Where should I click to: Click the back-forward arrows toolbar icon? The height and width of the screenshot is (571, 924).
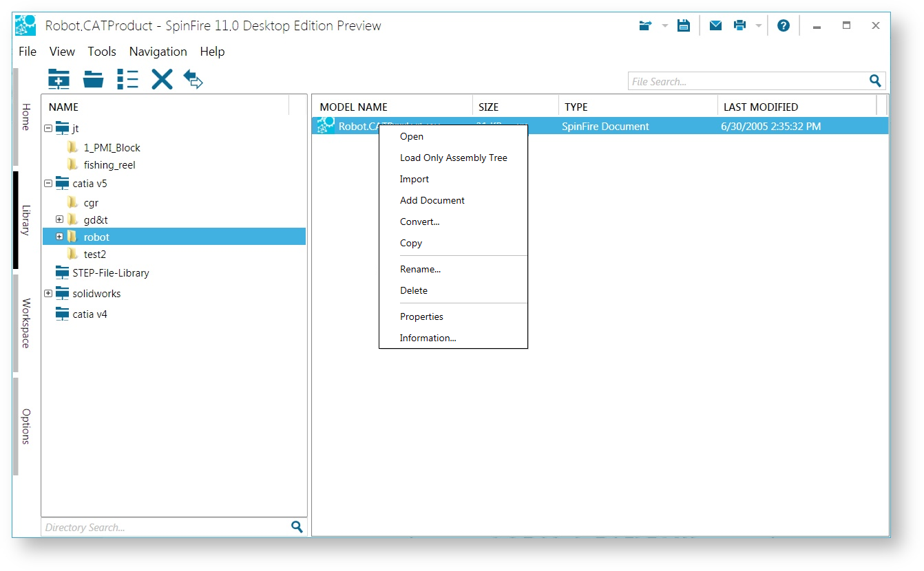click(x=193, y=79)
